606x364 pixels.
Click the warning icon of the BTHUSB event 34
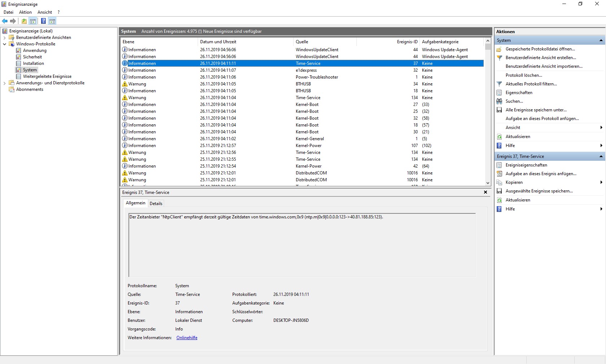125,84
